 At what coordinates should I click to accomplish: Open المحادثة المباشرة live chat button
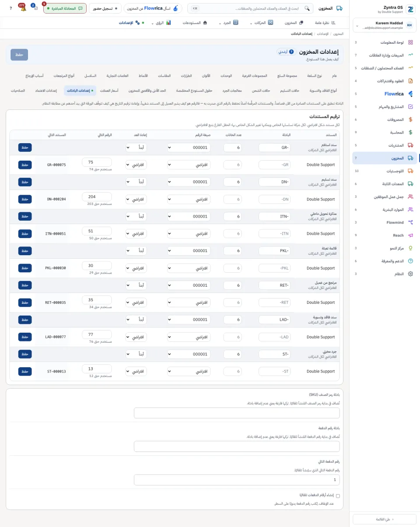coord(65,8)
